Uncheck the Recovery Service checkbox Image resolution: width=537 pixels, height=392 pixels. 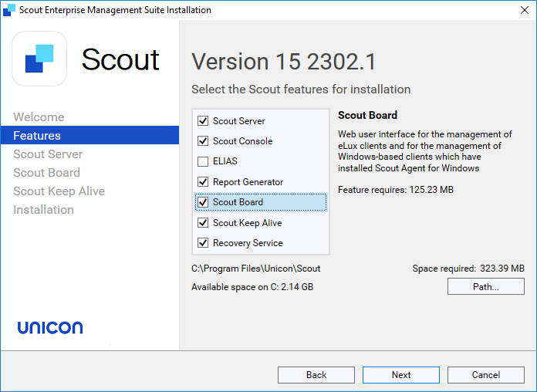[203, 243]
